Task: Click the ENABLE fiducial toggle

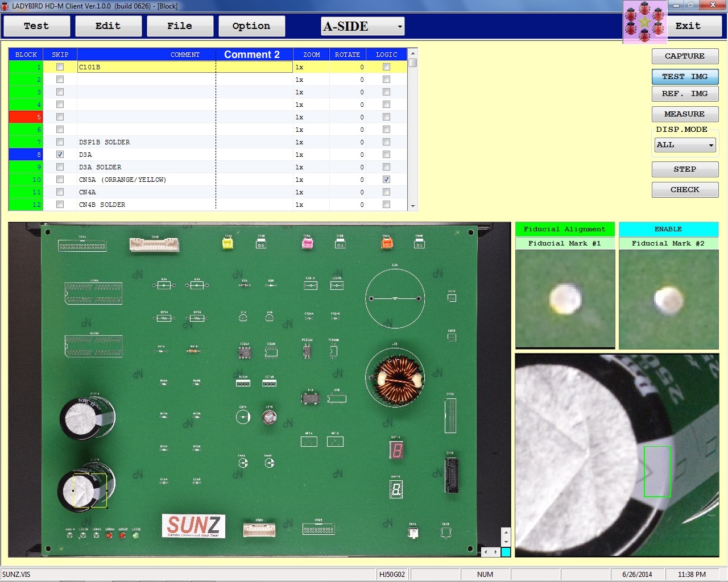Action: pos(668,229)
